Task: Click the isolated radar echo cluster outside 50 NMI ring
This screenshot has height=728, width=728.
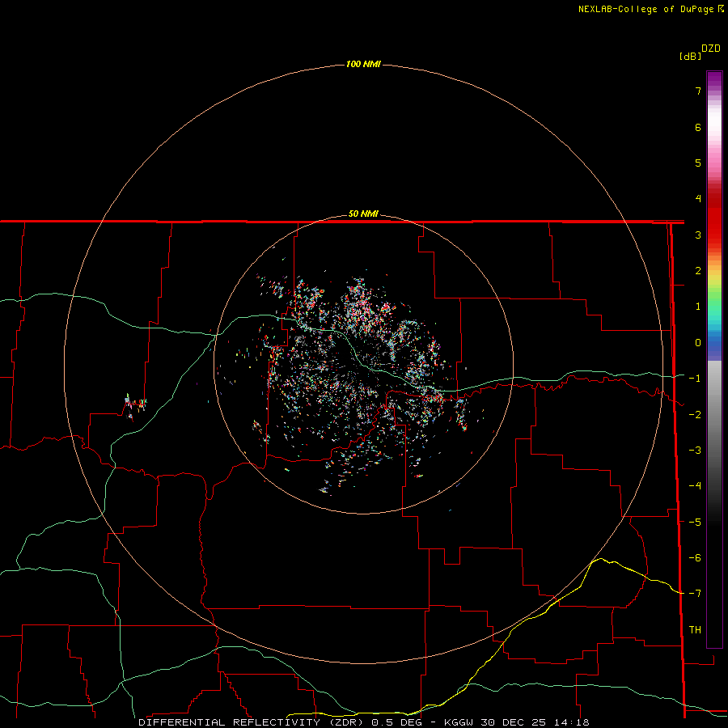Action: [x=136, y=407]
